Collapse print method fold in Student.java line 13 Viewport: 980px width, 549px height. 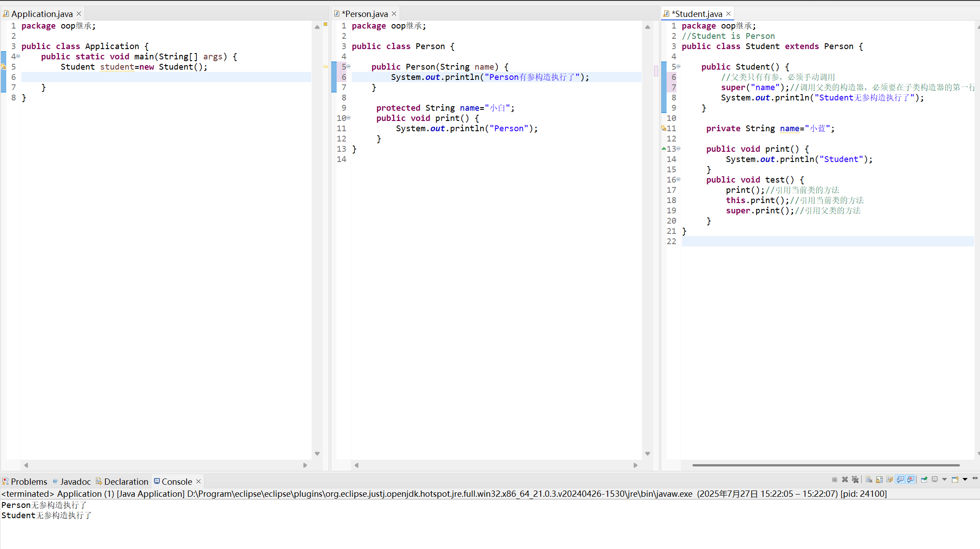point(679,149)
